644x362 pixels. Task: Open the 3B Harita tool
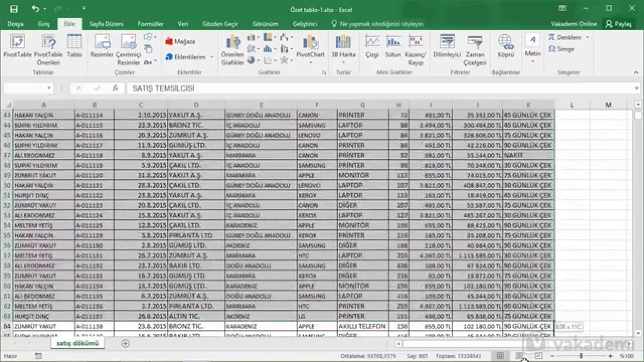344,49
